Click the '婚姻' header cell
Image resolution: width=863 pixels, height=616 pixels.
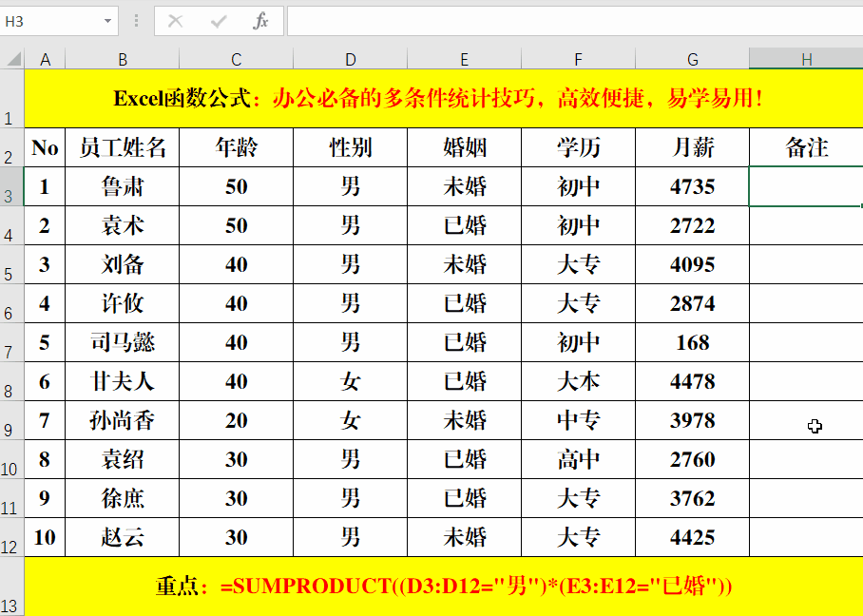pyautogui.click(x=464, y=147)
